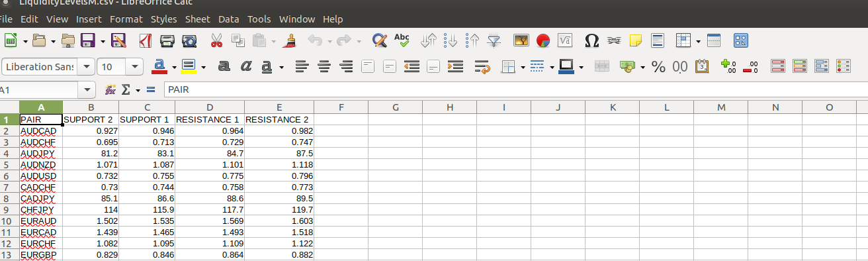Viewport: 868px width, 261px height.
Task: Expand the New document dropdown arrow
Action: tap(25, 41)
